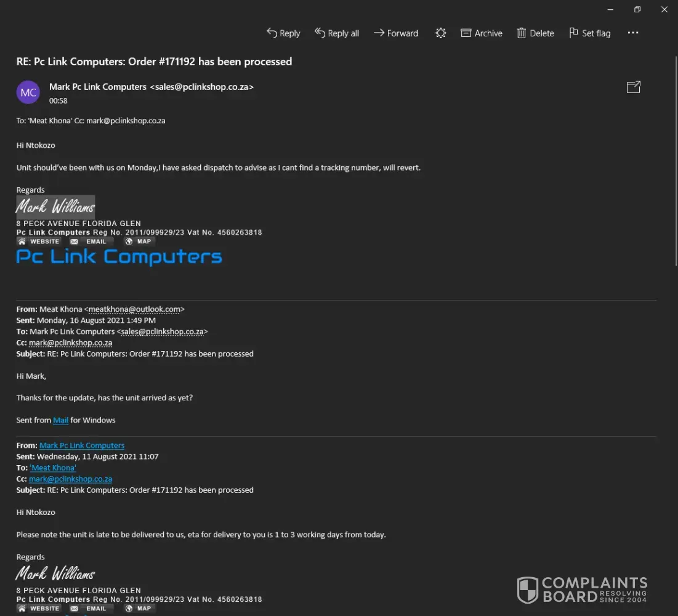The height and width of the screenshot is (616, 678).
Task: Forward this email message
Action: tap(396, 33)
